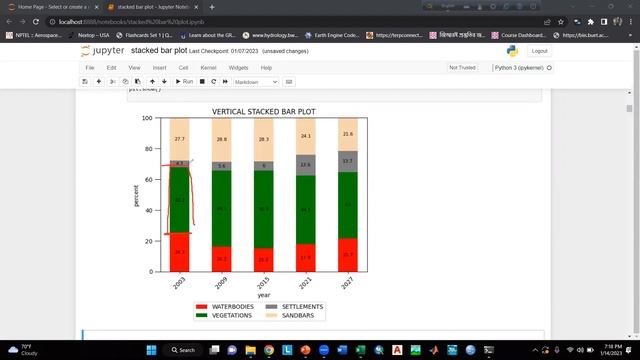Rename notebook title stacked bar plot
640x360 pixels.
tap(159, 51)
